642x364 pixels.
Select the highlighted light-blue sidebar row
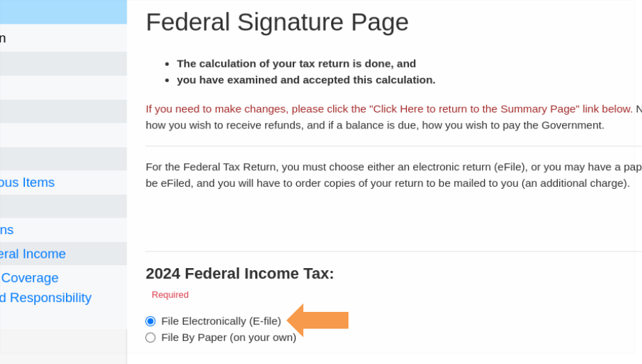point(63,12)
